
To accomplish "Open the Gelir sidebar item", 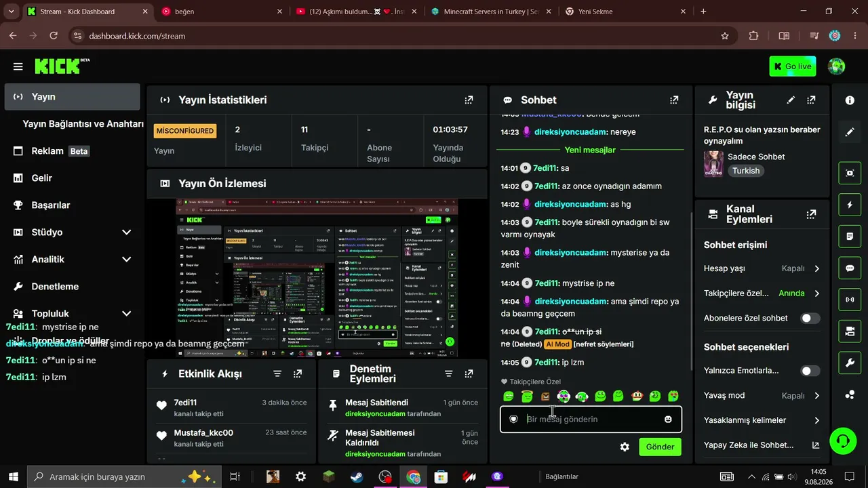I will coord(73,178).
